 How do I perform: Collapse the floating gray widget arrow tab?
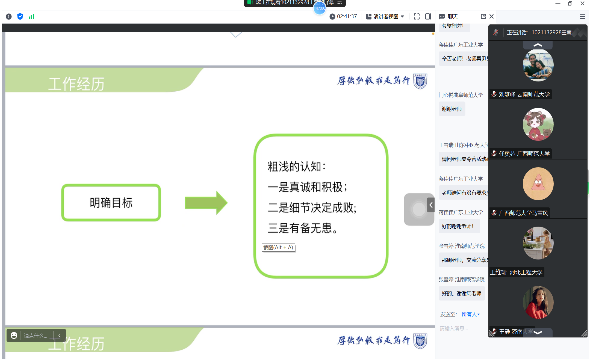pyautogui.click(x=431, y=205)
